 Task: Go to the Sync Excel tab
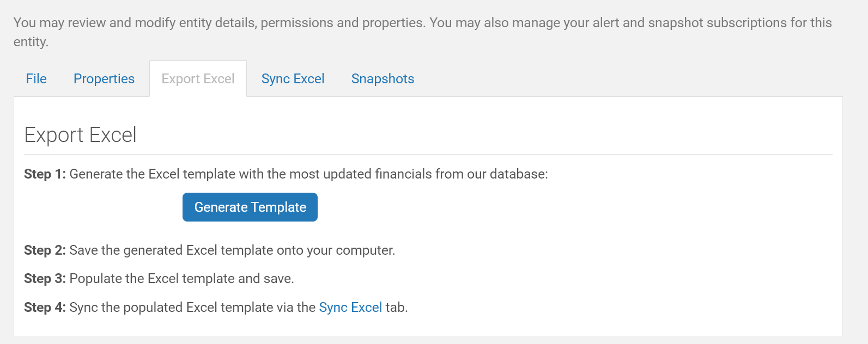click(x=293, y=79)
